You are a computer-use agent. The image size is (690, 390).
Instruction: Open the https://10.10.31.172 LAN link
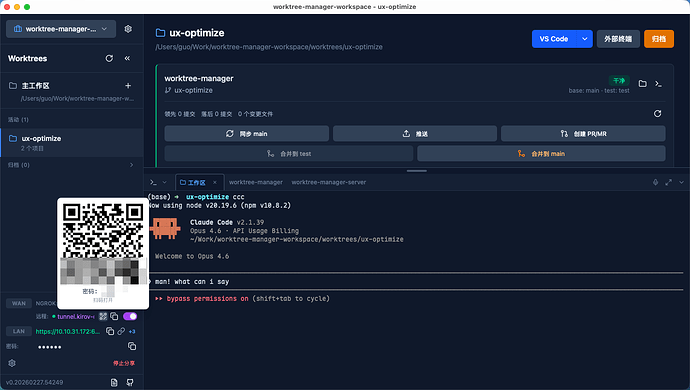(x=68, y=331)
